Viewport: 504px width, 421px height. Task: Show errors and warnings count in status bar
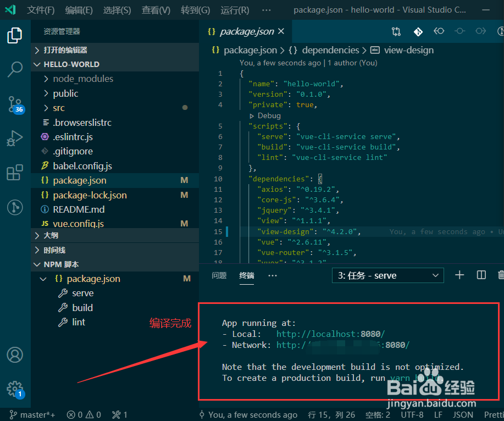(84, 414)
